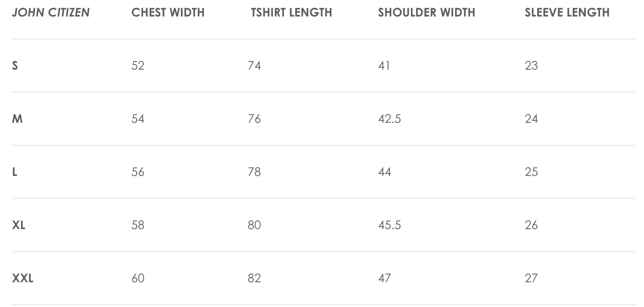This screenshot has height=307, width=644.
Task: Click the SHOULDER WIDTH column header
Action: (x=426, y=12)
